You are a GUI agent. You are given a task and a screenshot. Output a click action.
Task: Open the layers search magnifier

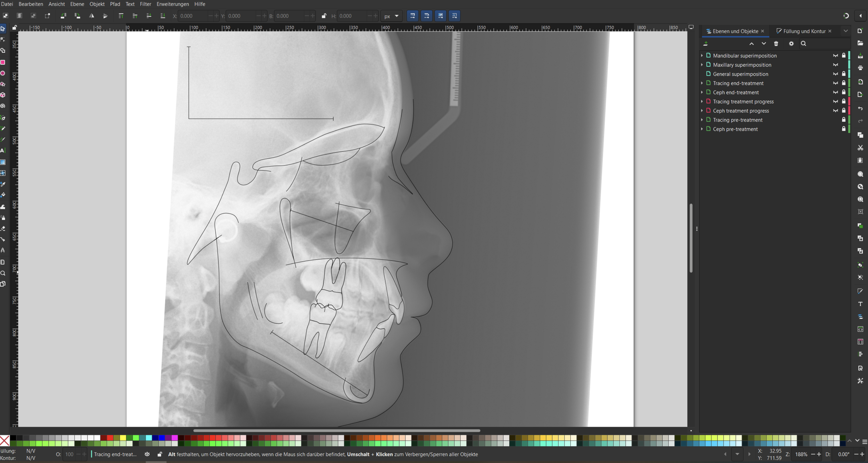(x=803, y=44)
